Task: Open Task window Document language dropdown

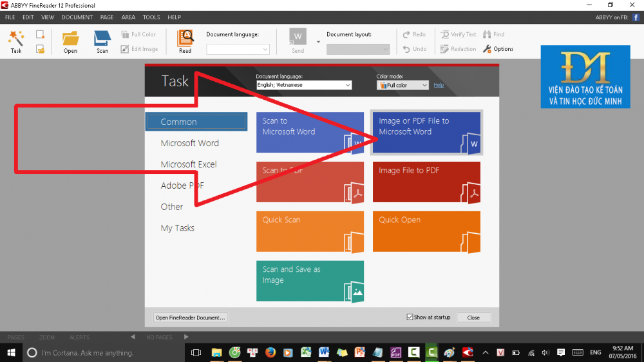Action: click(304, 85)
